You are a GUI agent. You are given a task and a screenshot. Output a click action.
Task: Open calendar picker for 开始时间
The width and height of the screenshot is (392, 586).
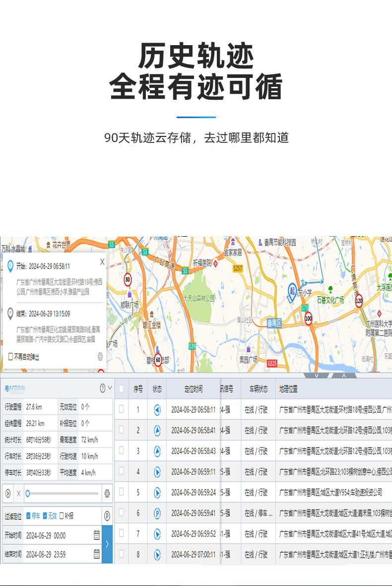(97, 535)
